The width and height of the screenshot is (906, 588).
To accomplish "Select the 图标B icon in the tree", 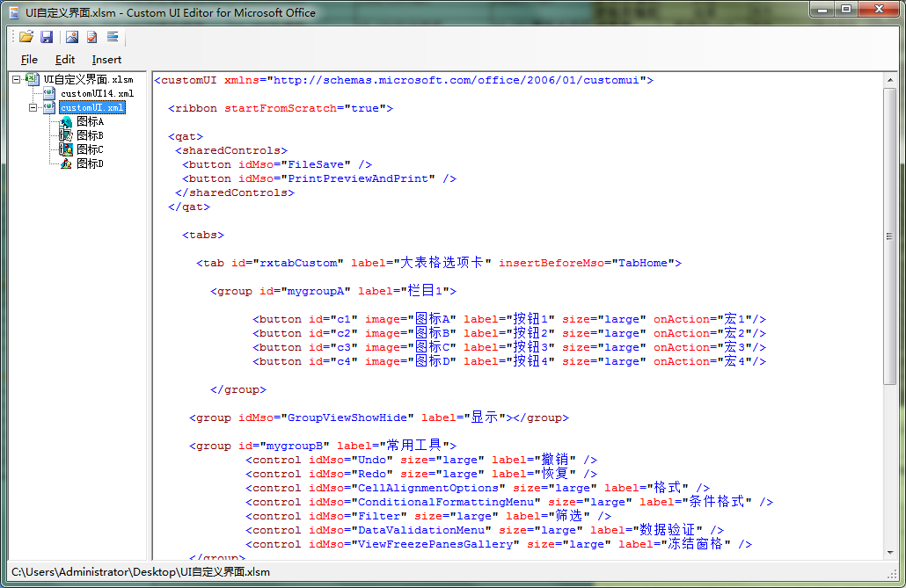I will pyautogui.click(x=85, y=135).
